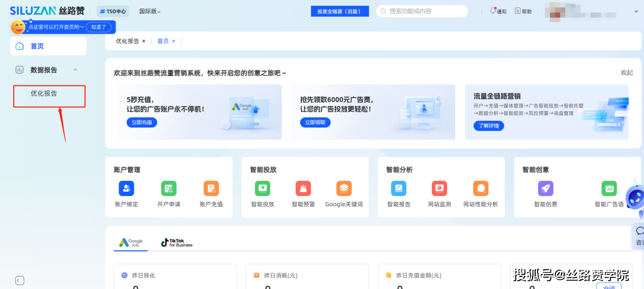Switch to the TikTok for Business tab

177,243
